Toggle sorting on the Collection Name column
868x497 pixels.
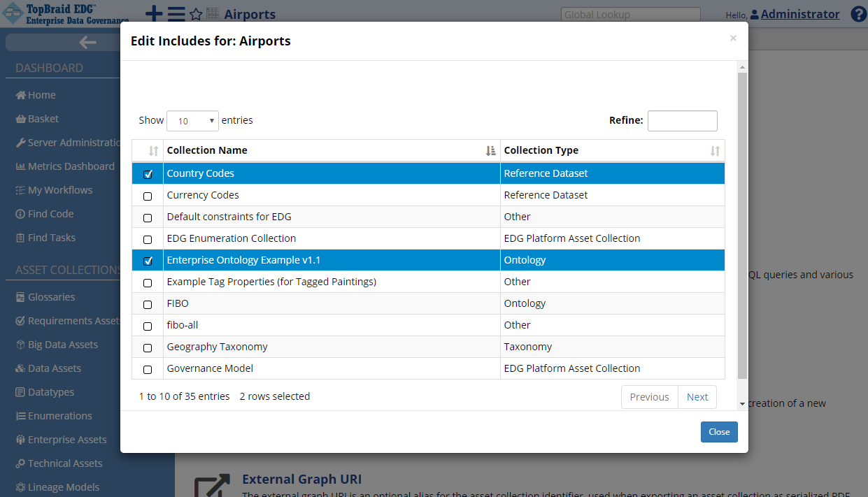click(x=490, y=150)
